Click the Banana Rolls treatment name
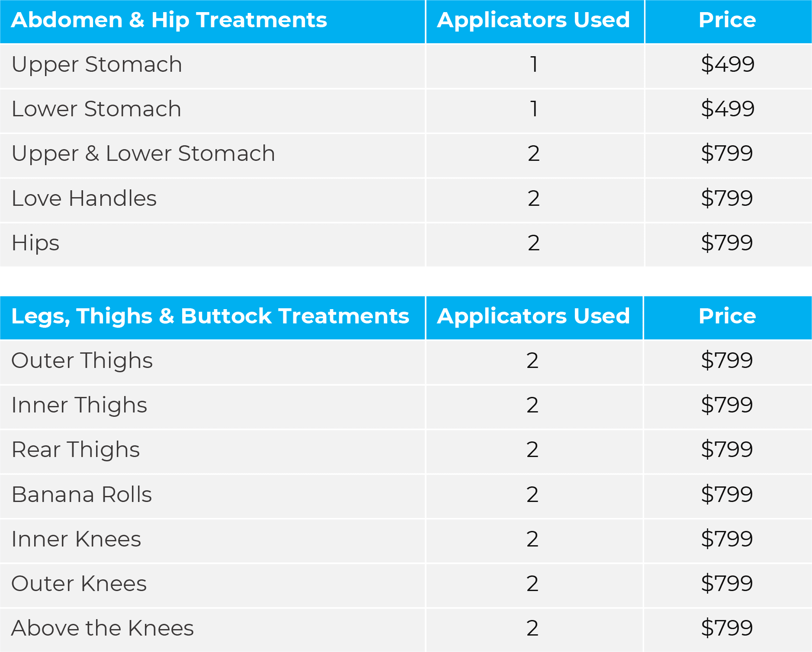 pyautogui.click(x=82, y=495)
